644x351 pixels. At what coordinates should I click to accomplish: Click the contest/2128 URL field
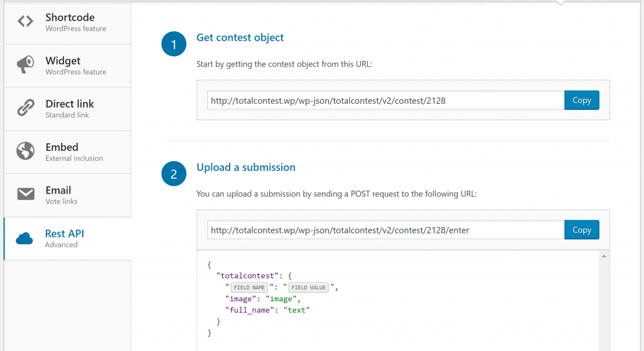pos(386,101)
